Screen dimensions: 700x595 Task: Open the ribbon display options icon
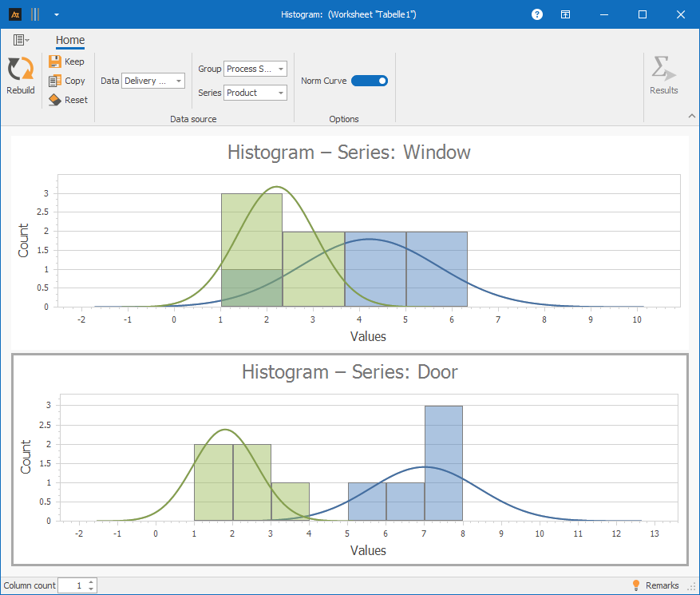click(565, 14)
